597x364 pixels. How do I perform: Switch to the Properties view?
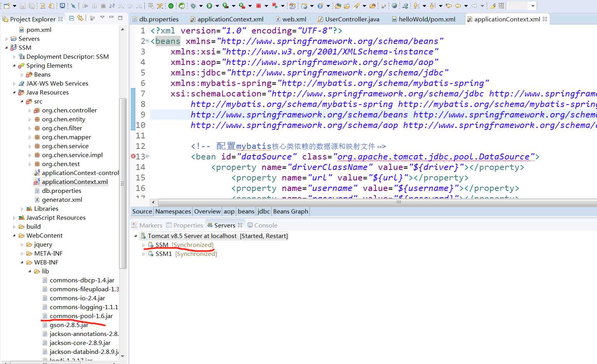point(184,226)
